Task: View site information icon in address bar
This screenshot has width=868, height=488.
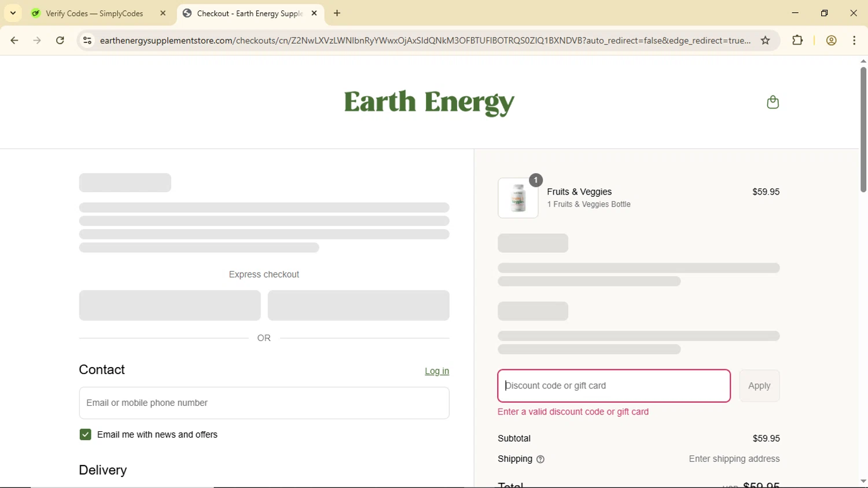Action: [x=87, y=41]
